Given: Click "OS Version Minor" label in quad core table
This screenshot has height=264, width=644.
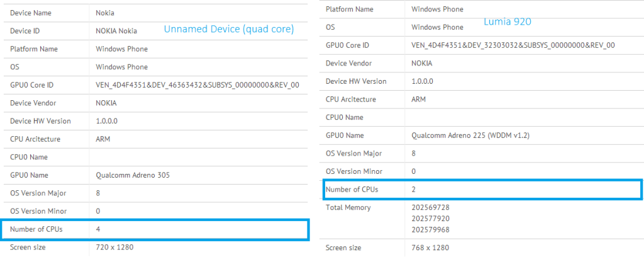Looking at the screenshot, I should (38, 211).
